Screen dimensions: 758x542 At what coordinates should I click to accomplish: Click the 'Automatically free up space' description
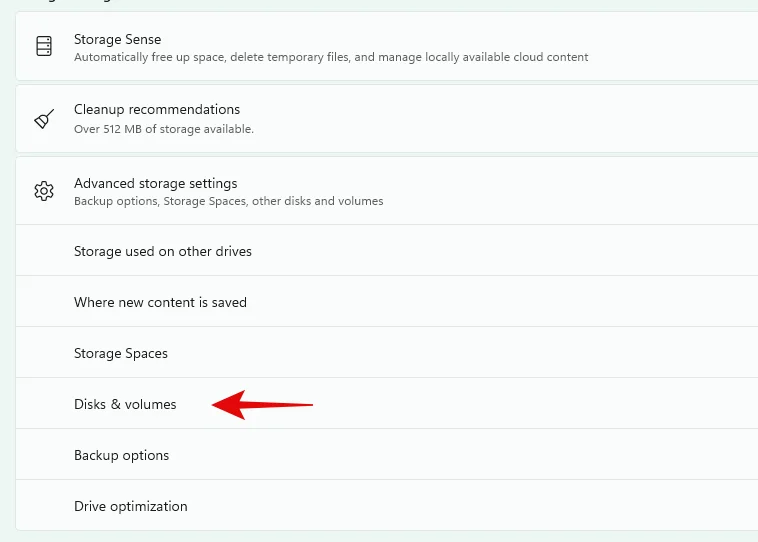tap(331, 57)
